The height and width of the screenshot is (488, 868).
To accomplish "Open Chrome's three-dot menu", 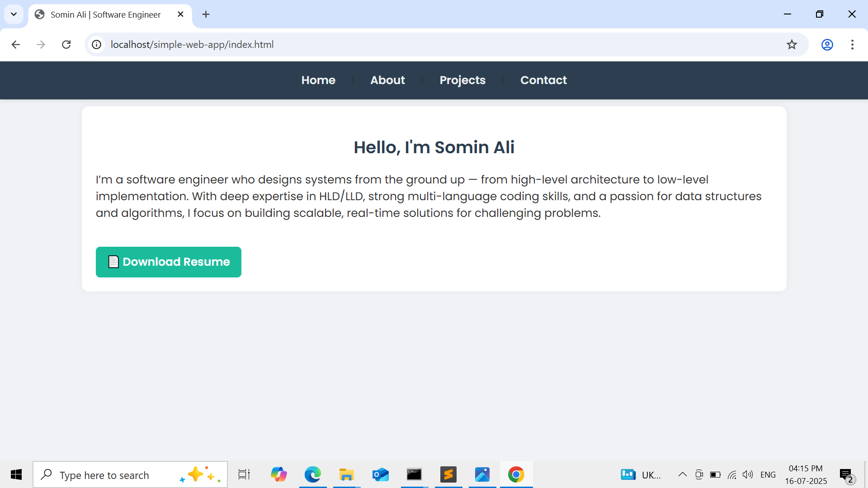I will (853, 44).
